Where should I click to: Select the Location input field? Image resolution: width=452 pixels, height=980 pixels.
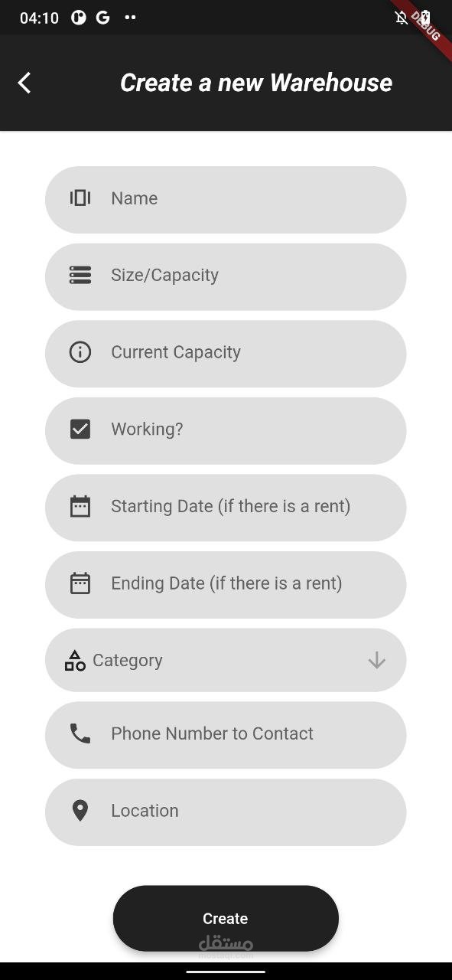point(226,812)
